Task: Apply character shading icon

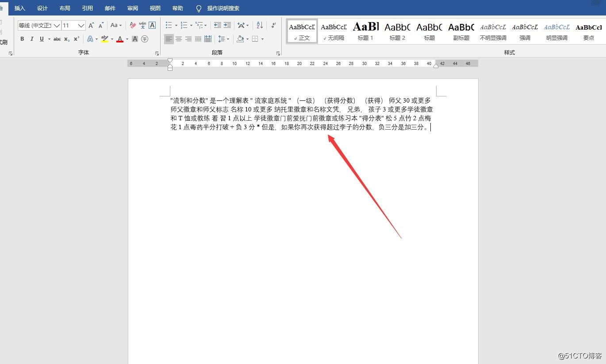Action: click(135, 39)
